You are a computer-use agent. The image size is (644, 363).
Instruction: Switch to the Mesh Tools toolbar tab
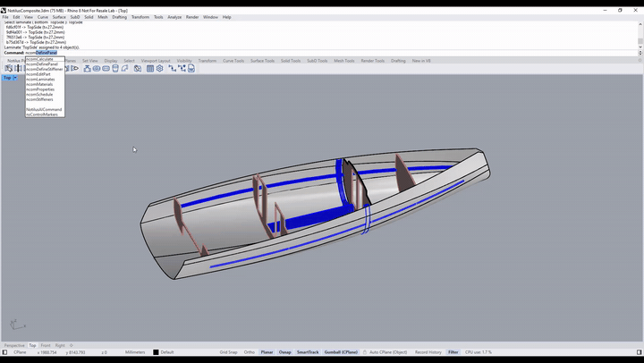(x=344, y=61)
